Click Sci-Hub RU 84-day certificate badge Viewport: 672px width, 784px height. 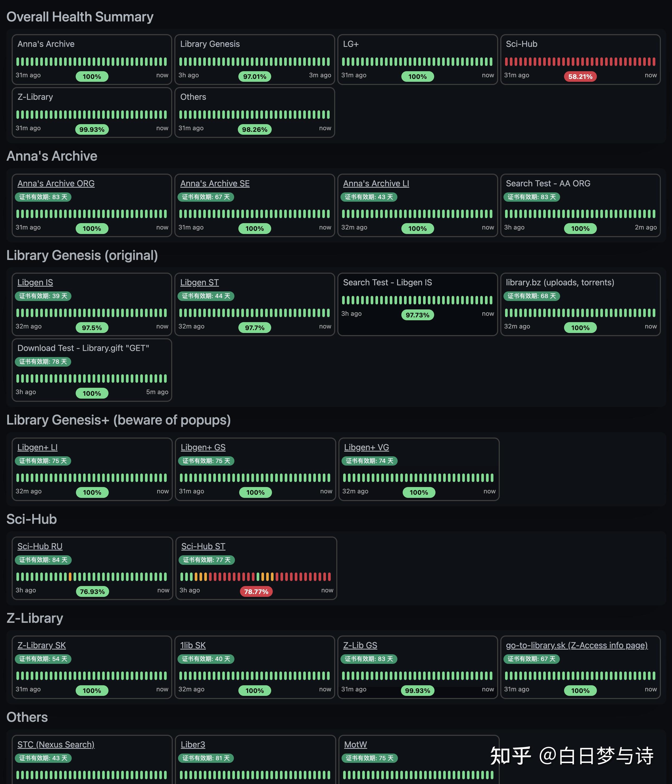[x=43, y=560]
